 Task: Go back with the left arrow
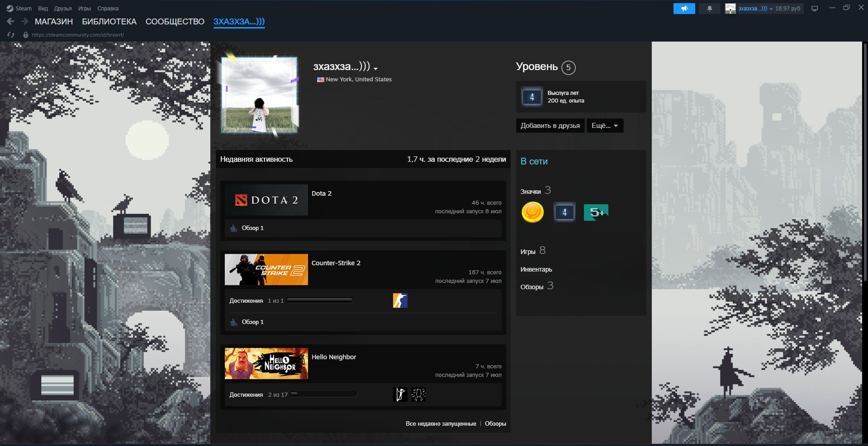(x=10, y=21)
